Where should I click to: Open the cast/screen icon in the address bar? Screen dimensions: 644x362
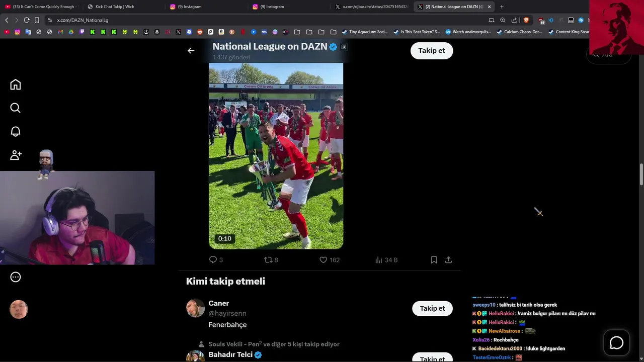pyautogui.click(x=492, y=20)
